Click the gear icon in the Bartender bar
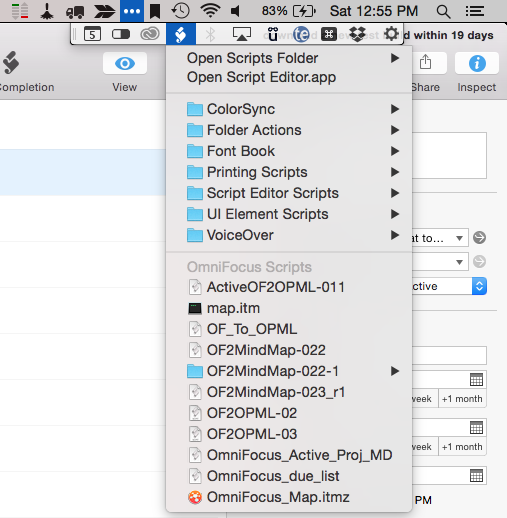The height and width of the screenshot is (518, 507). pyautogui.click(x=391, y=34)
